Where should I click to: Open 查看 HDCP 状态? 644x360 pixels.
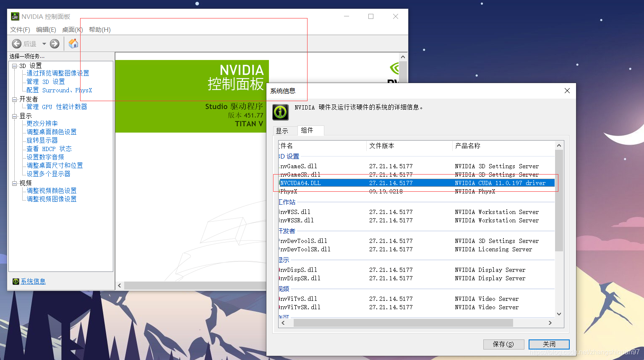(x=49, y=149)
